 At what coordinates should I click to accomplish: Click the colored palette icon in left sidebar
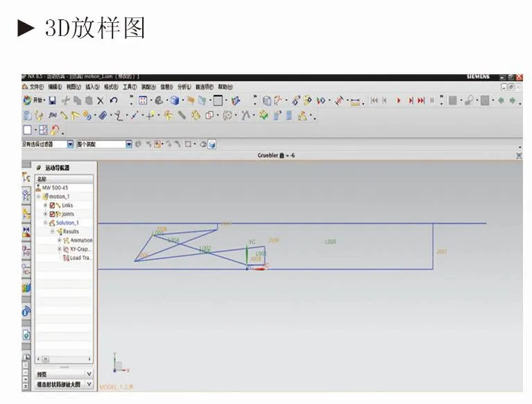pyautogui.click(x=26, y=288)
